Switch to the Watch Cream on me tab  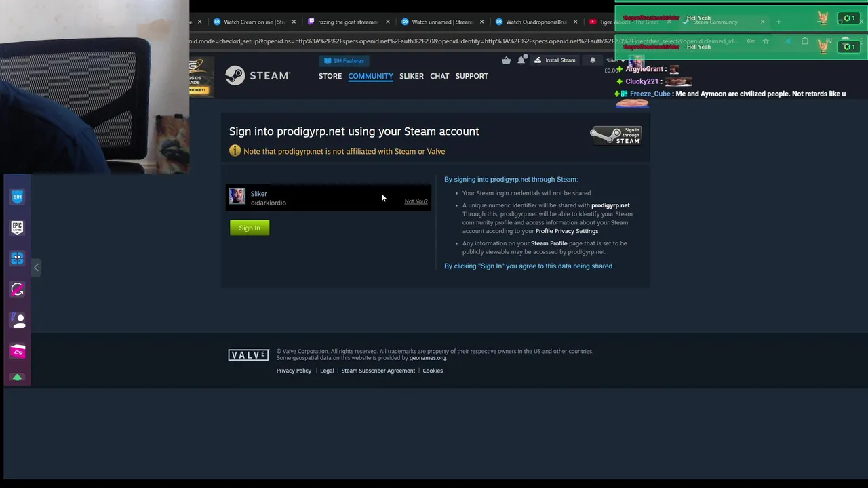point(254,22)
